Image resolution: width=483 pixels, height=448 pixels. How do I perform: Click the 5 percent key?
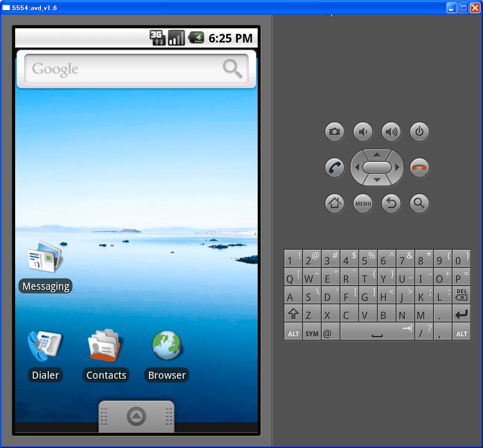pos(368,258)
